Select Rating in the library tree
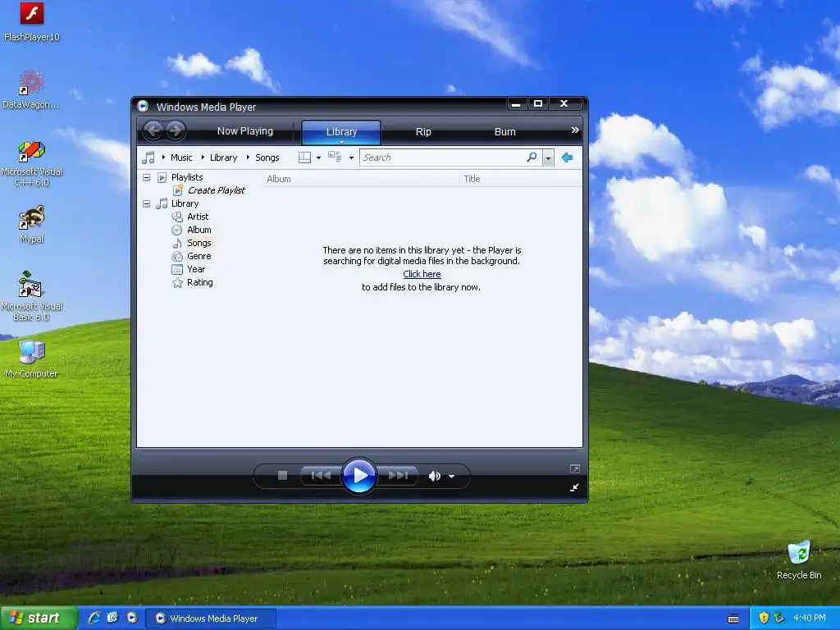 200,282
